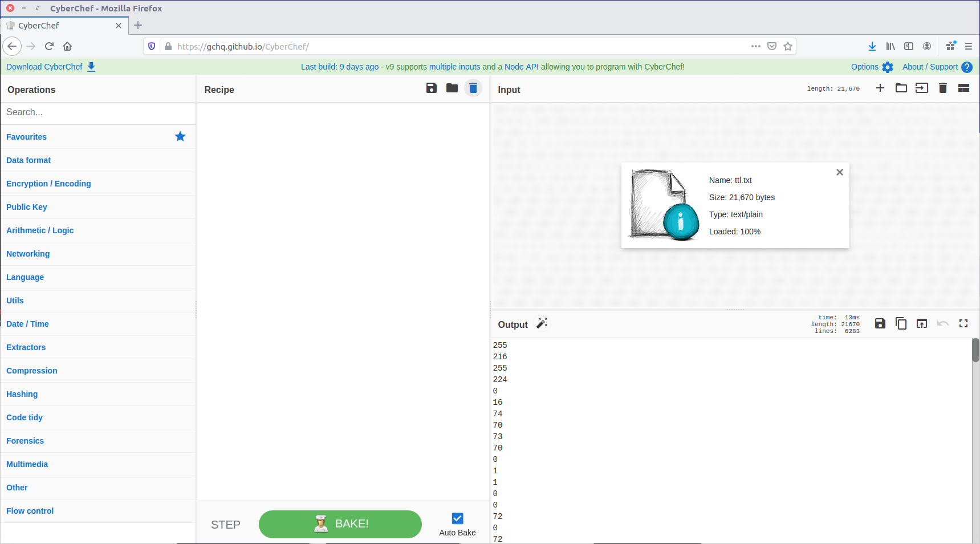Expand the Encryption / Encoding category

(48, 184)
